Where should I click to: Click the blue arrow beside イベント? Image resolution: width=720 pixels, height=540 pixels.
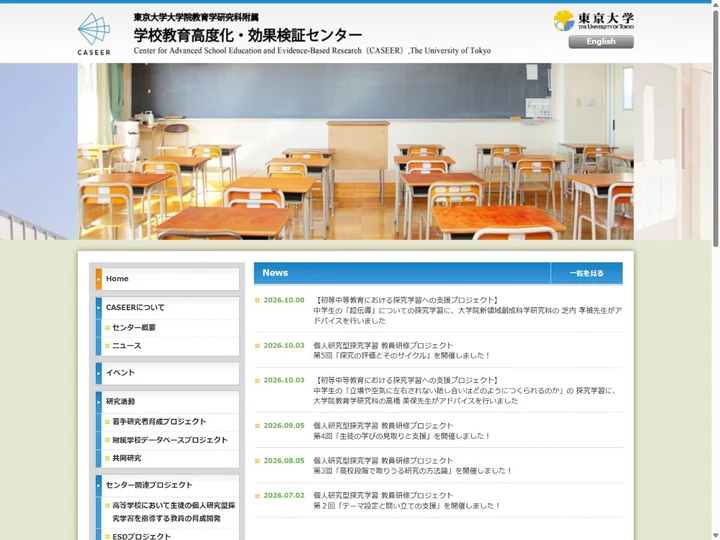click(x=99, y=373)
